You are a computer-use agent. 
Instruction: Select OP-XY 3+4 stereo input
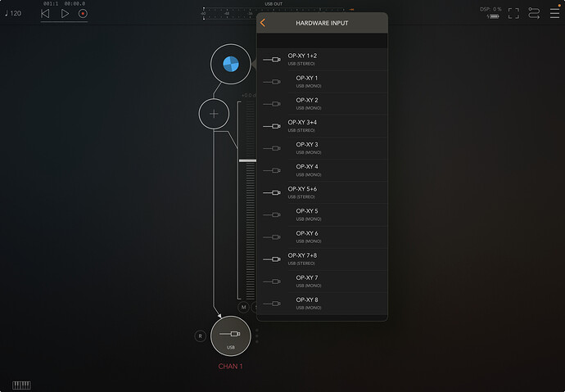[x=322, y=126]
